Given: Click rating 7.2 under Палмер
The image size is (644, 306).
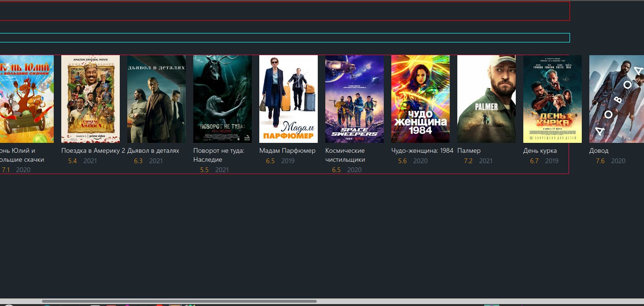Looking at the screenshot, I should click(x=468, y=161).
